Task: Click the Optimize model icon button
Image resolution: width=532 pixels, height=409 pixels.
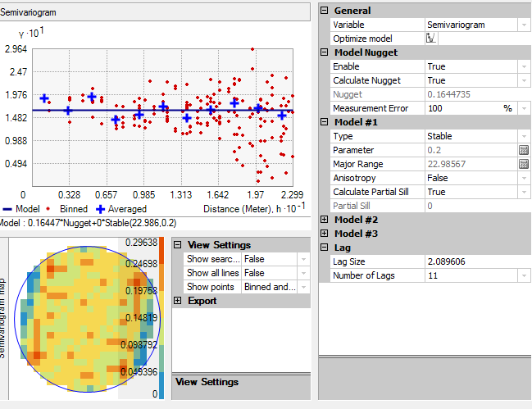Action: tap(431, 39)
